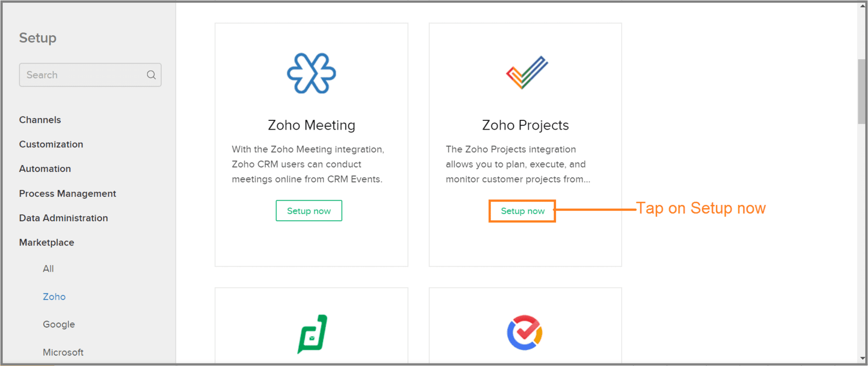Click the magnifier icon in Search box
868x366 pixels.
click(151, 75)
